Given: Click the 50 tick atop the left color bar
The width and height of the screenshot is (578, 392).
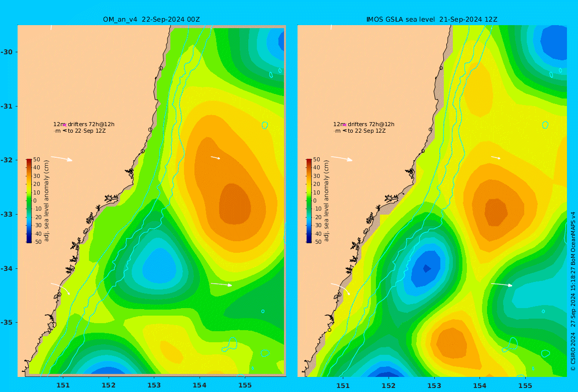Looking at the screenshot, I should [37, 159].
